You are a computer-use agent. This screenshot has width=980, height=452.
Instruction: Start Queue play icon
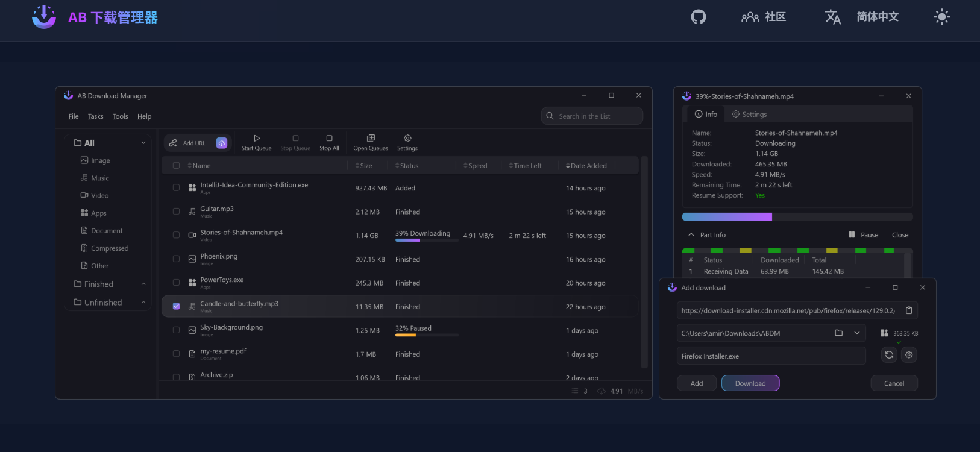(x=257, y=138)
